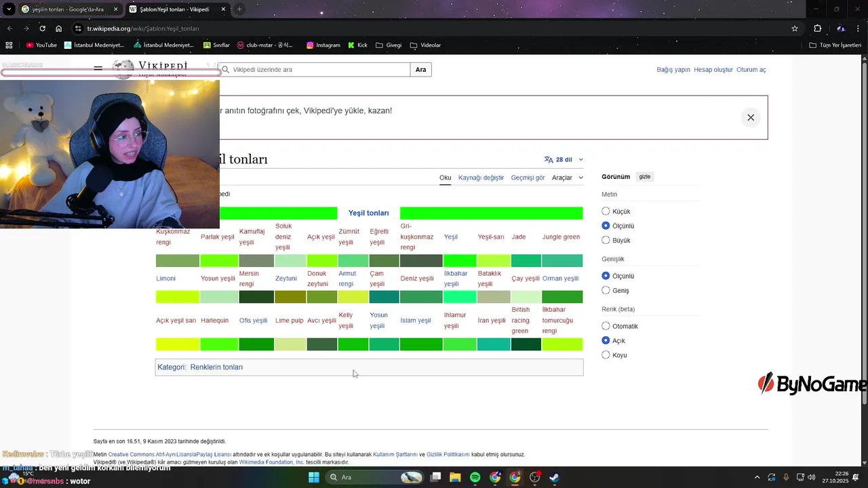868x488 pixels.
Task: Open a new browser tab
Action: pyautogui.click(x=239, y=9)
